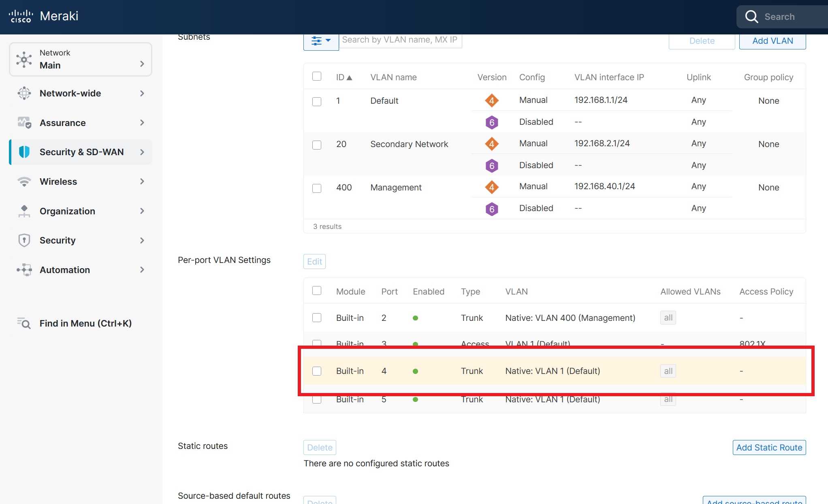Screen dimensions: 828x504
Task: Click Native: VLAN 400 (Management) cell
Action: [x=570, y=318]
